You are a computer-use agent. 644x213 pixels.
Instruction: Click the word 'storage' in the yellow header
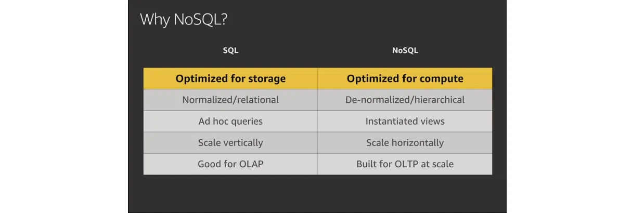266,79
